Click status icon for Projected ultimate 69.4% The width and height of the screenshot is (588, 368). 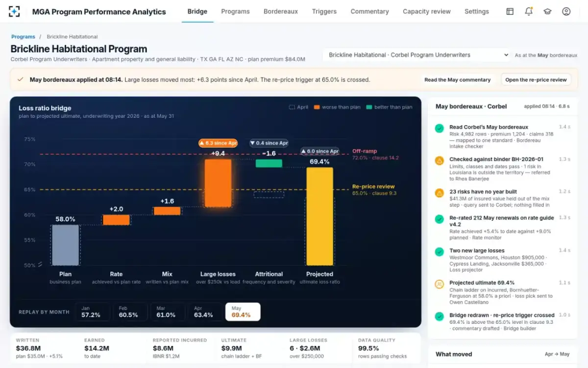tap(440, 284)
